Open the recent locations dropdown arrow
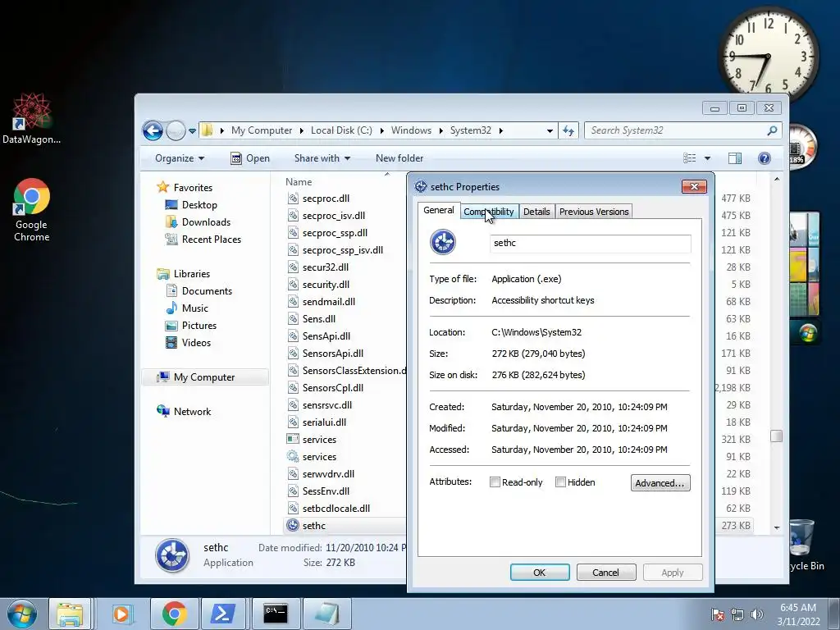The height and width of the screenshot is (630, 840). (192, 130)
